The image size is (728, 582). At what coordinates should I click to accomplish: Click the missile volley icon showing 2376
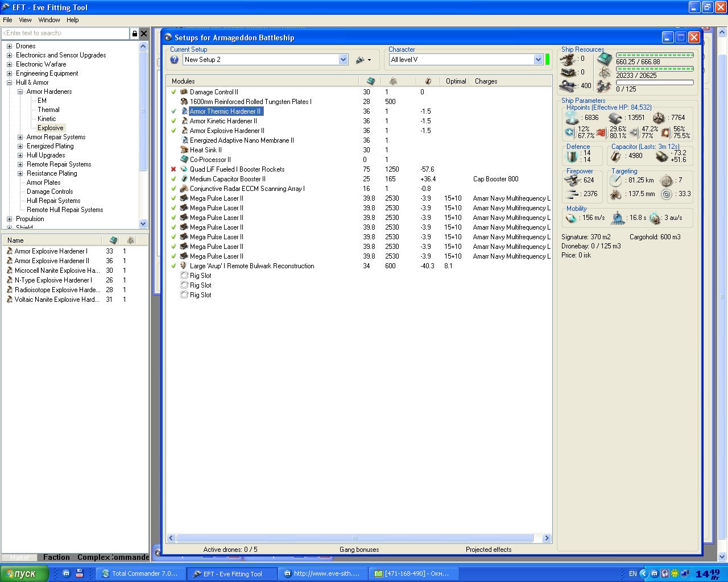pyautogui.click(x=572, y=194)
